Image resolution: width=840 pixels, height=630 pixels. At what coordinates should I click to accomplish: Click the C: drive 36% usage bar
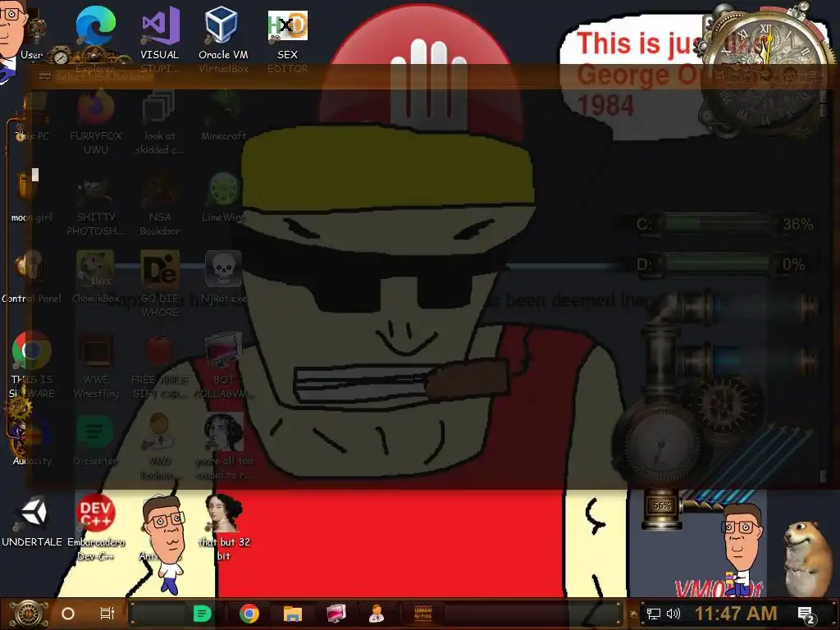pos(718,224)
